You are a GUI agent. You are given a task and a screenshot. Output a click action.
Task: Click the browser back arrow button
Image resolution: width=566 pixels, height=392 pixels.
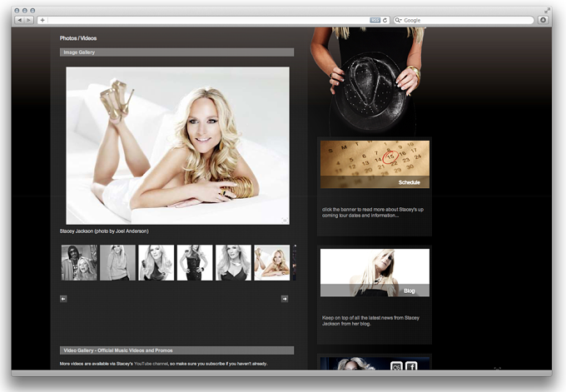coord(19,20)
